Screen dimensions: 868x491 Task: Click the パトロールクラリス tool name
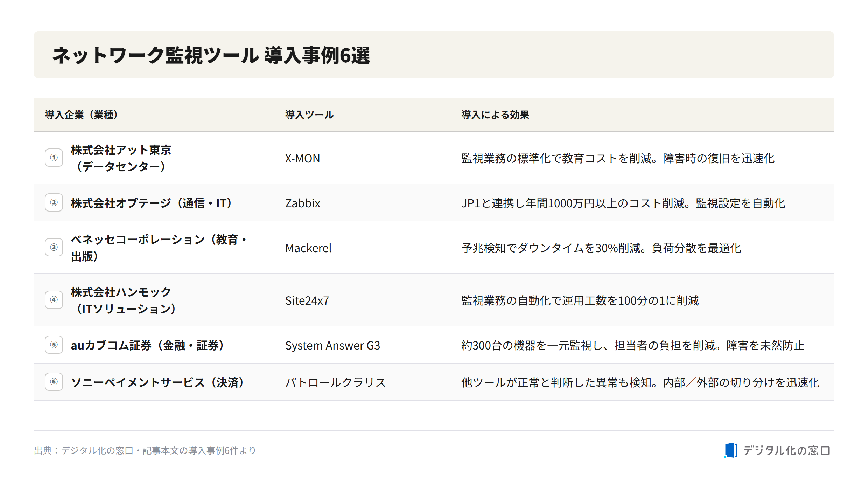(x=335, y=382)
